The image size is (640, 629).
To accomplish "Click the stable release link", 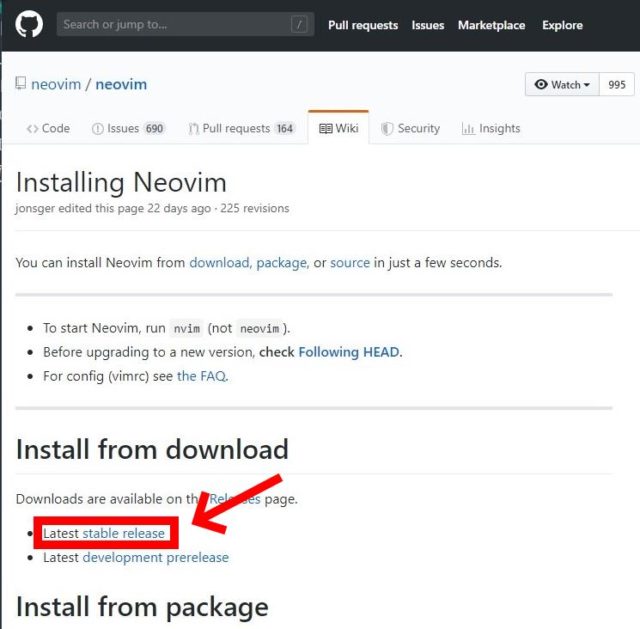I will (x=124, y=533).
